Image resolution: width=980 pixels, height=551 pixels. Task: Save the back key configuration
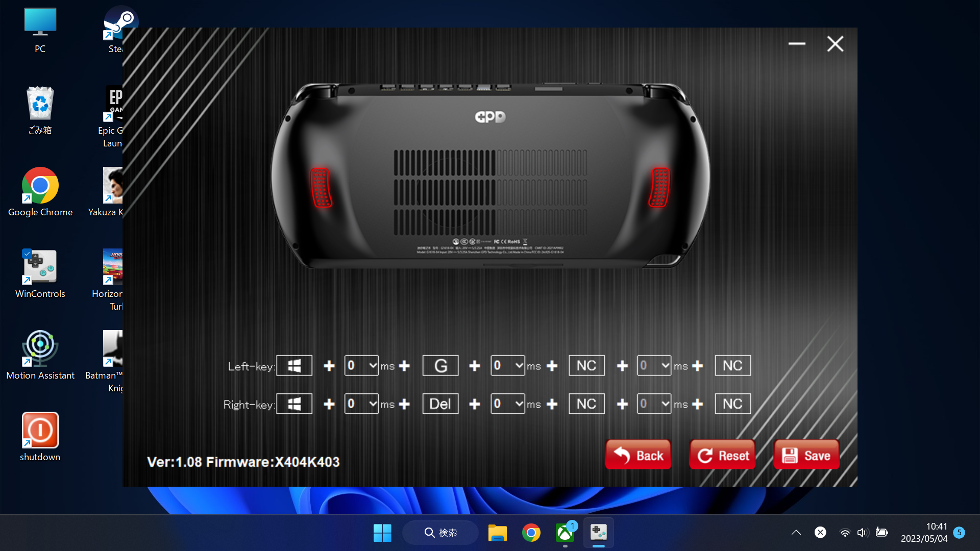(x=806, y=455)
